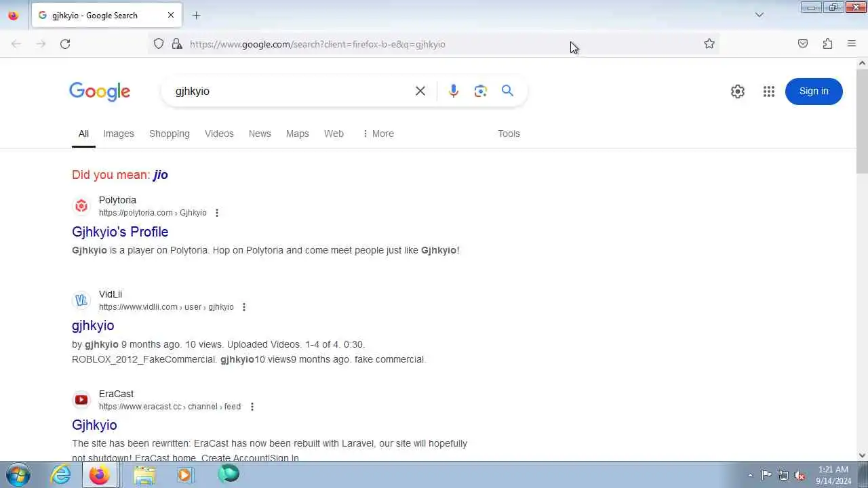868x488 pixels.
Task: Open options menu for VidLii result
Action: tap(244, 307)
